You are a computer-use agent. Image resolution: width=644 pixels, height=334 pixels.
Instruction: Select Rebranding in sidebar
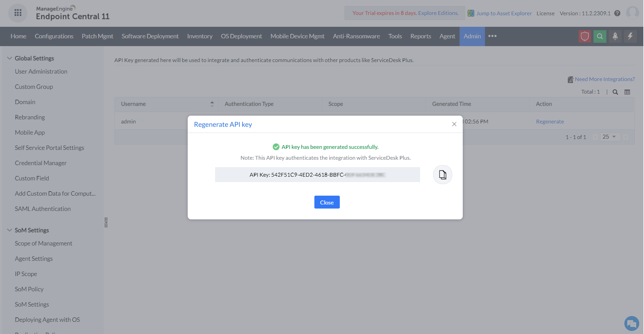coord(30,117)
